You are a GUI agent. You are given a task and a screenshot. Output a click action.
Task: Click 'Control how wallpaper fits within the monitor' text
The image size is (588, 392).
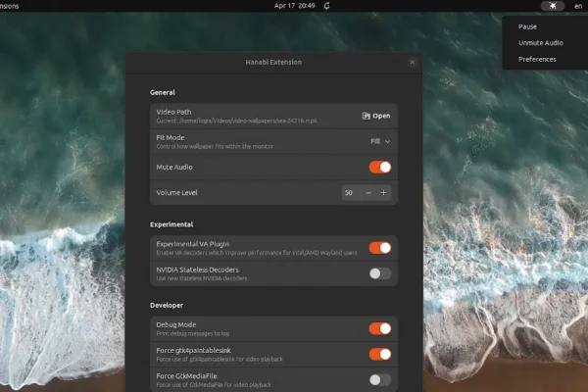click(215, 146)
